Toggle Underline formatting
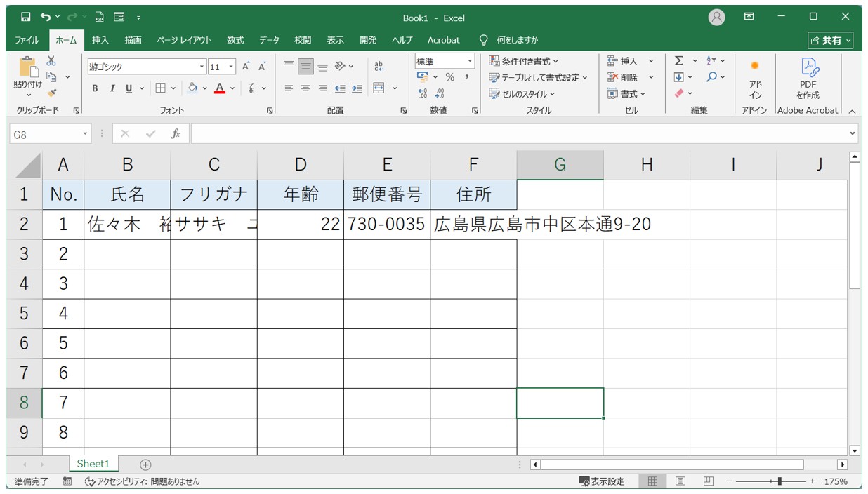This screenshot has height=494, width=868. (129, 88)
